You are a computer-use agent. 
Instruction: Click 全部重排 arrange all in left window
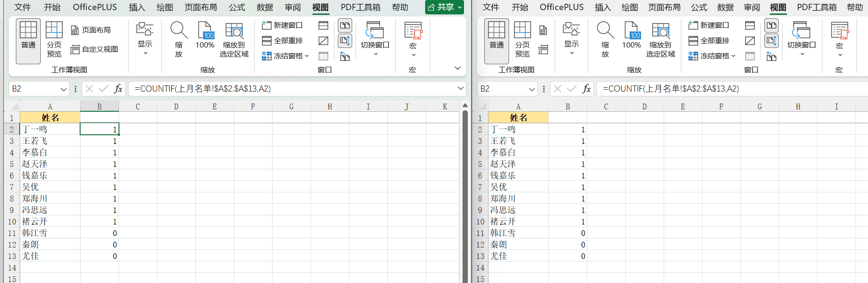click(x=282, y=41)
